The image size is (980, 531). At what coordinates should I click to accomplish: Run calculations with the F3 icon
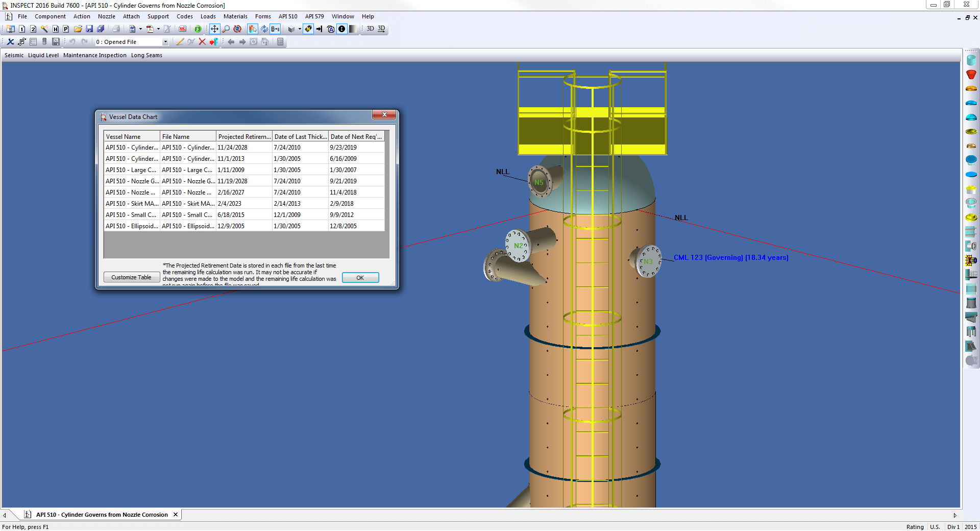tap(198, 29)
